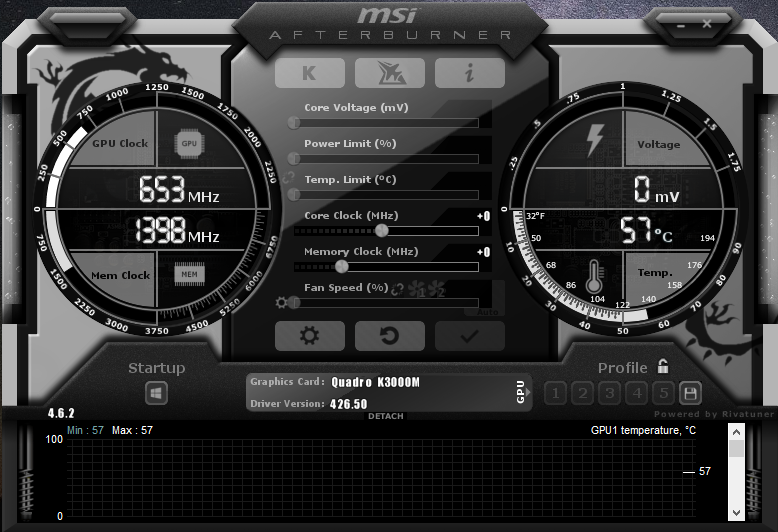Select fan 1 icon
778x532 pixels.
tap(416, 289)
